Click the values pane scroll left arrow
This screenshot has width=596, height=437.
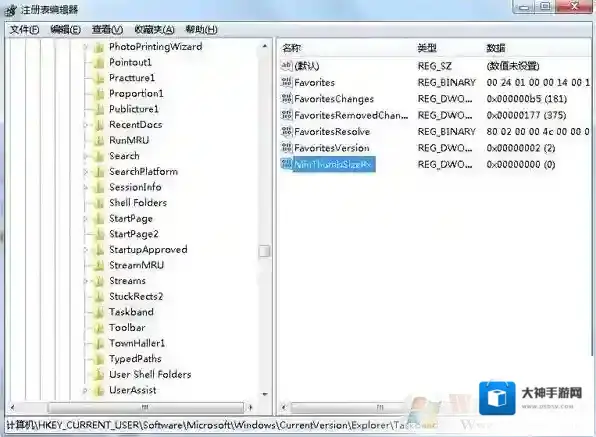pos(284,407)
